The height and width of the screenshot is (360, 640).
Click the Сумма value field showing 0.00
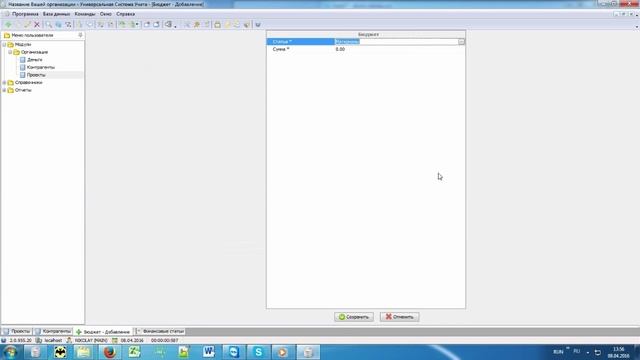click(x=400, y=49)
